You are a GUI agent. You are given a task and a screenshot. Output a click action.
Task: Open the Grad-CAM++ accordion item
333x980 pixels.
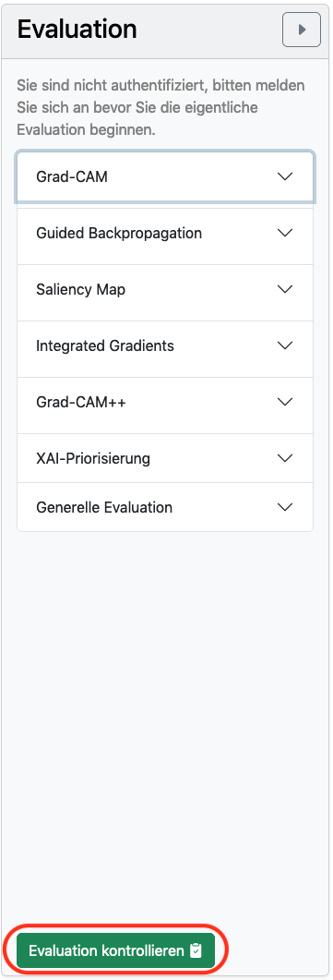point(165,402)
